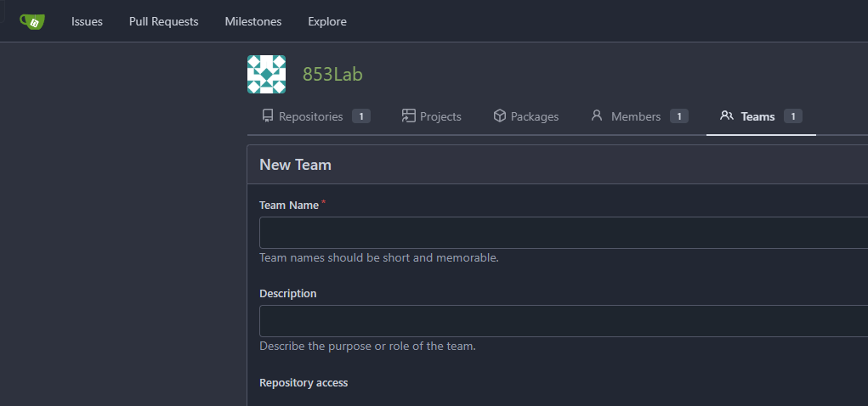The image size is (868, 406).
Task: Click the Members count badge
Action: 678,116
